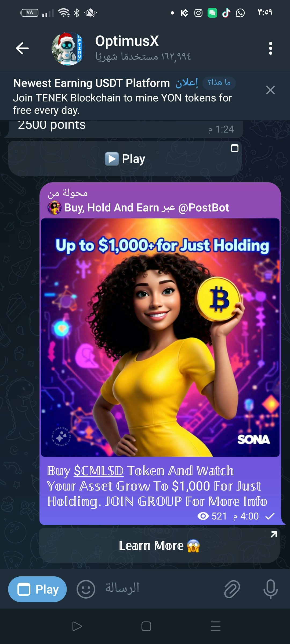Image resolution: width=290 pixels, height=644 pixels.
Task: Open the three-dot chat options menu
Action: tap(270, 48)
